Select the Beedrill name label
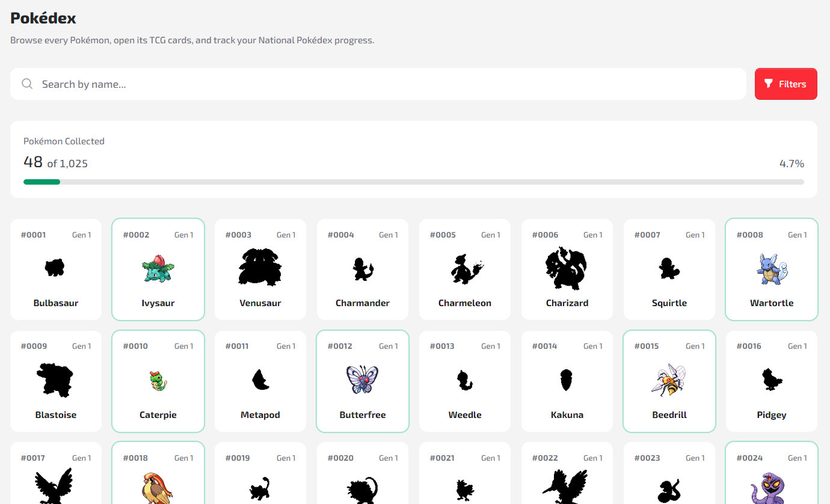Image resolution: width=830 pixels, height=504 pixels. tap(669, 415)
